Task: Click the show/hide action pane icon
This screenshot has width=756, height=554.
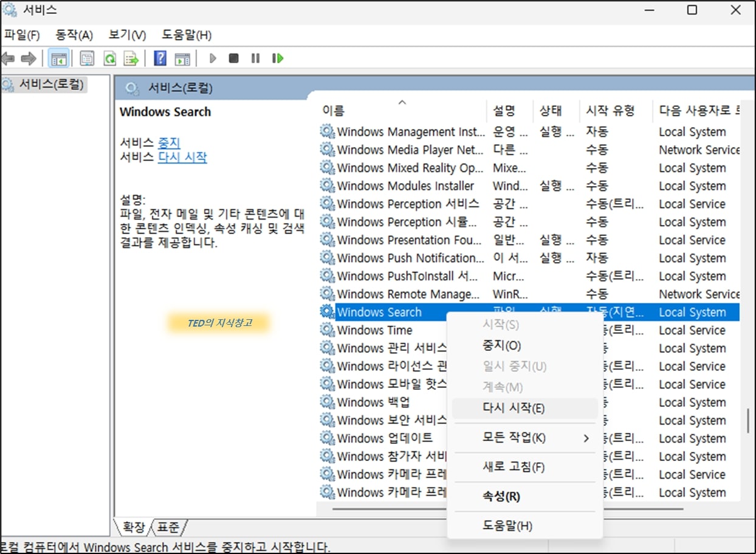Action: 182,58
